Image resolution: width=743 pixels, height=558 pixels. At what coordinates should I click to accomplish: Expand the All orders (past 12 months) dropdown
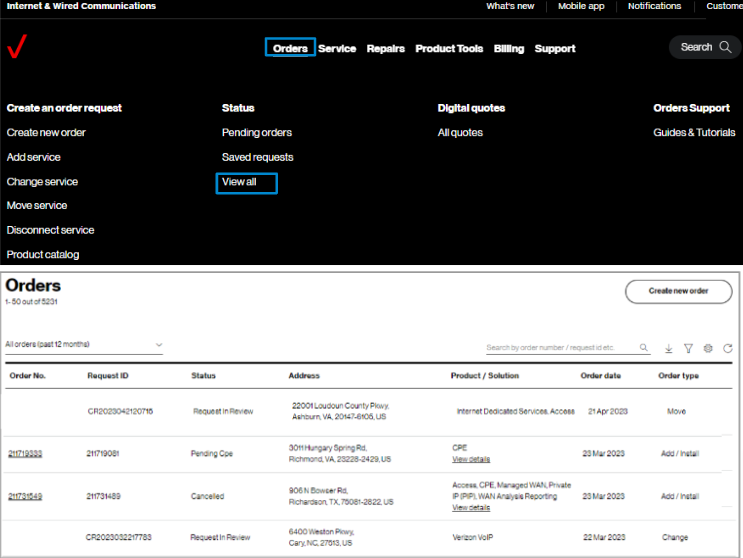tap(158, 345)
